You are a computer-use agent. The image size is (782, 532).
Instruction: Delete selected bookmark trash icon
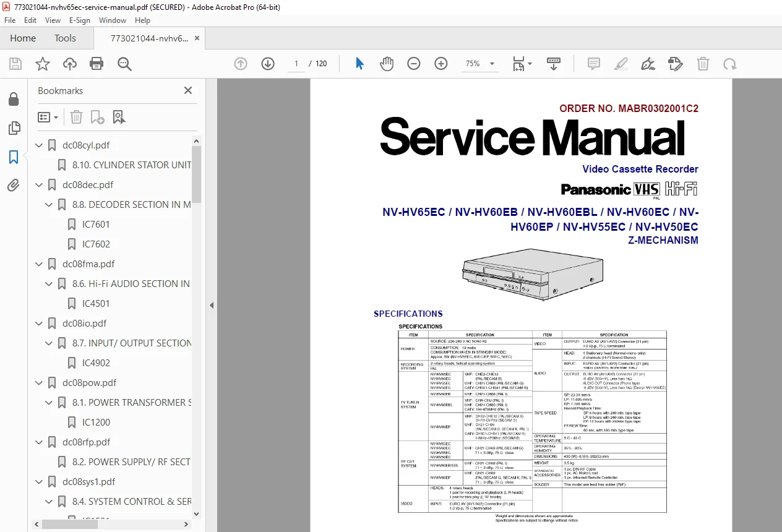[76, 117]
